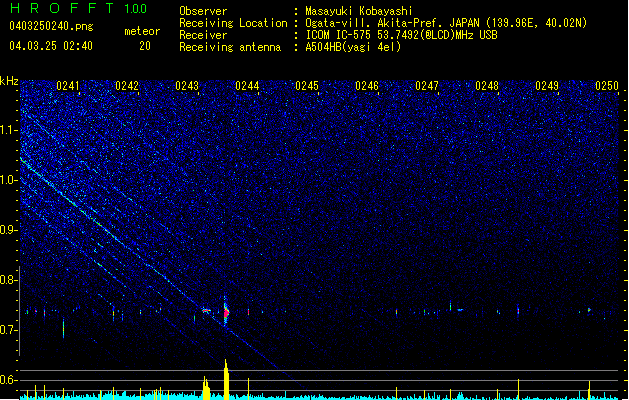Click the 0.8 kHz axis label
Image resolution: width=629 pixels, height=400 pixels.
pyautogui.click(x=9, y=280)
